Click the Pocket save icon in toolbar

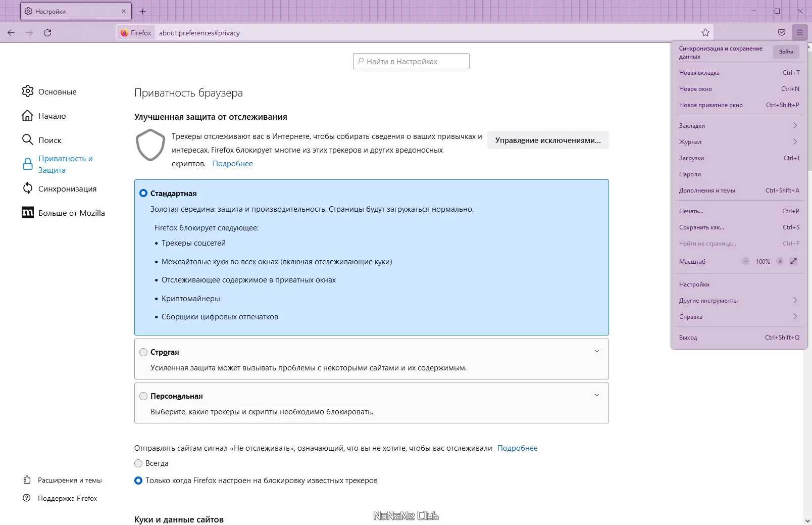pos(782,33)
